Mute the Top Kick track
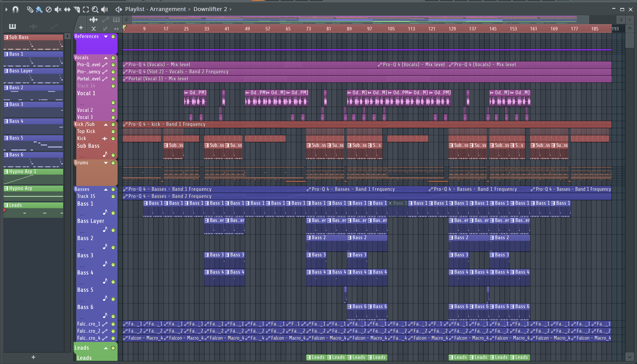The image size is (637, 364). (113, 131)
